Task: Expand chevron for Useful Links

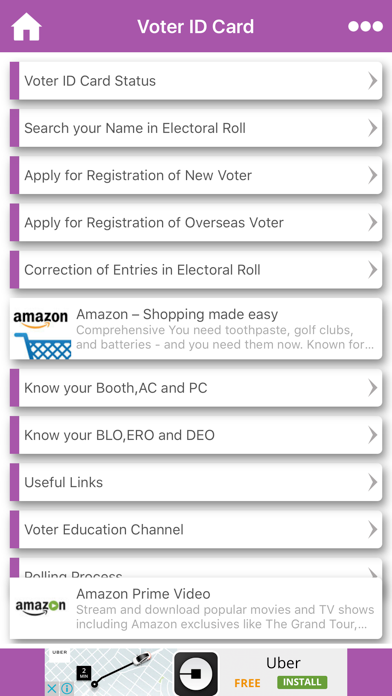Action: tap(372, 482)
